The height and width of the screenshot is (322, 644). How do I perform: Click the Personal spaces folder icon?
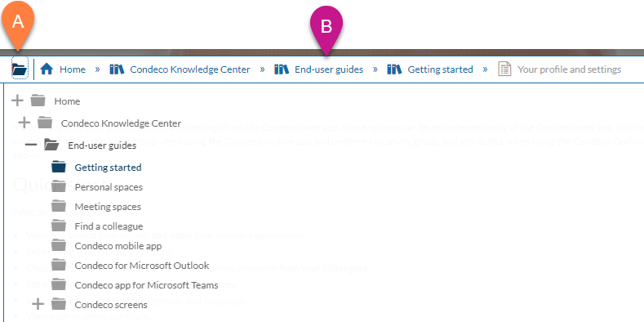pos(59,186)
